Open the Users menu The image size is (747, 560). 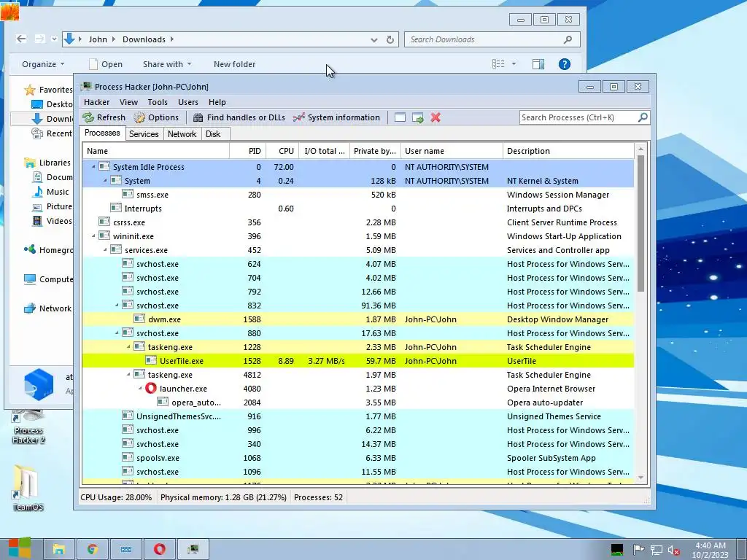188,102
